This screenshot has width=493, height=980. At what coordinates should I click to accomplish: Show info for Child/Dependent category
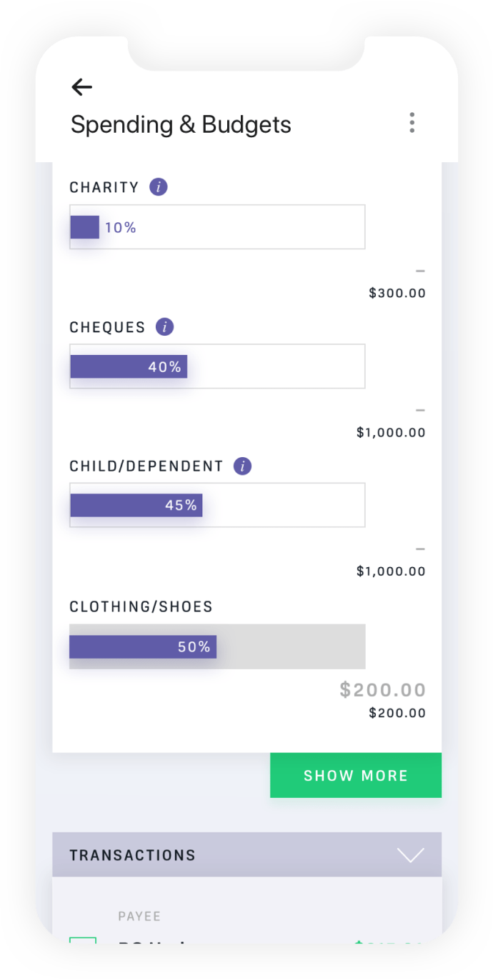243,466
